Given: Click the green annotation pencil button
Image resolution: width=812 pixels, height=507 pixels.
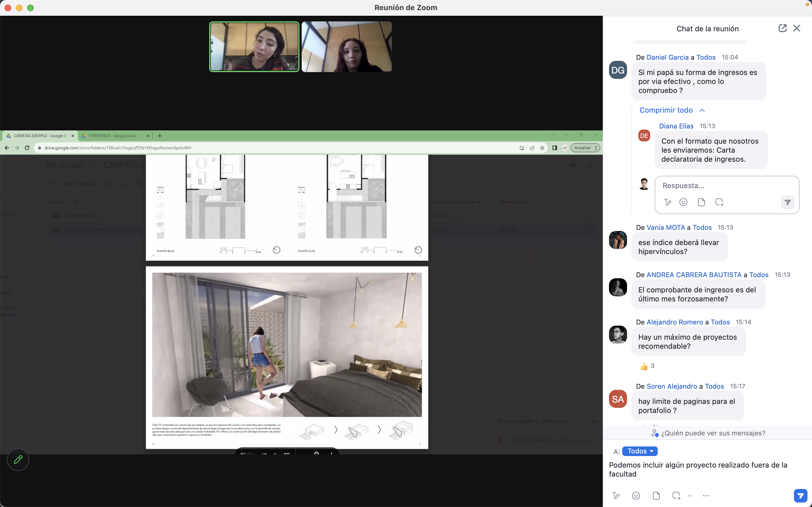Looking at the screenshot, I should point(18,459).
